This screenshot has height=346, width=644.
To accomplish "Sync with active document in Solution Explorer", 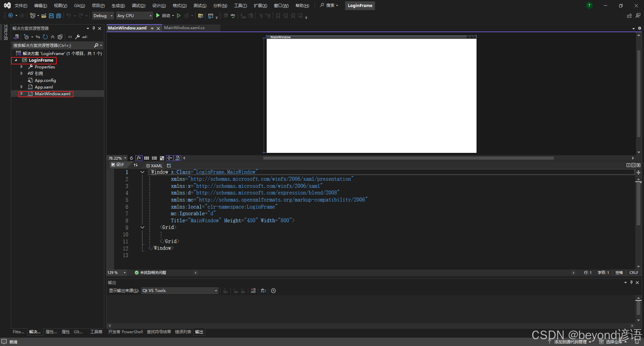I will click(x=38, y=37).
